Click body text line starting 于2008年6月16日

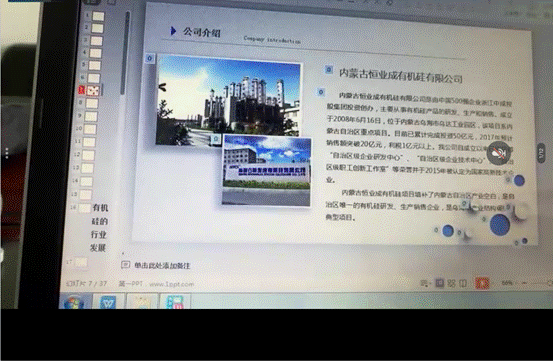(x=419, y=122)
